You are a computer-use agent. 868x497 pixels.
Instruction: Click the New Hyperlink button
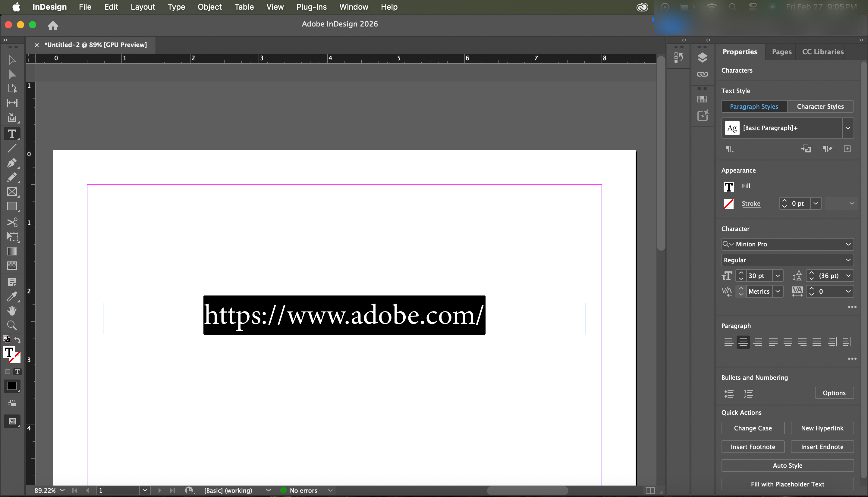point(822,428)
